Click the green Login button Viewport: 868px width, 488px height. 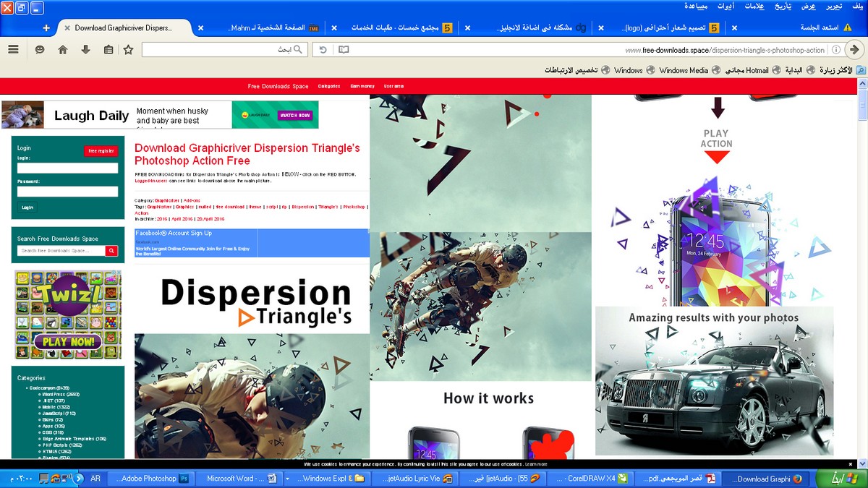[x=27, y=207]
